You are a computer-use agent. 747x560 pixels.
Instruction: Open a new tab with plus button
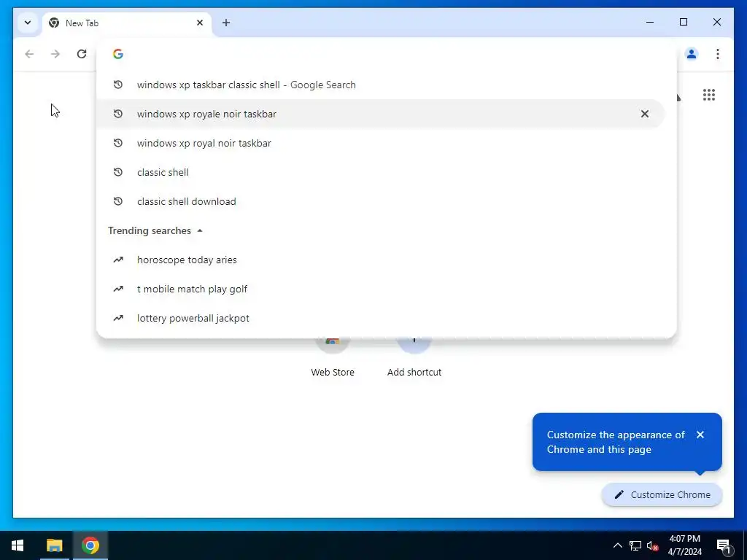pos(226,23)
